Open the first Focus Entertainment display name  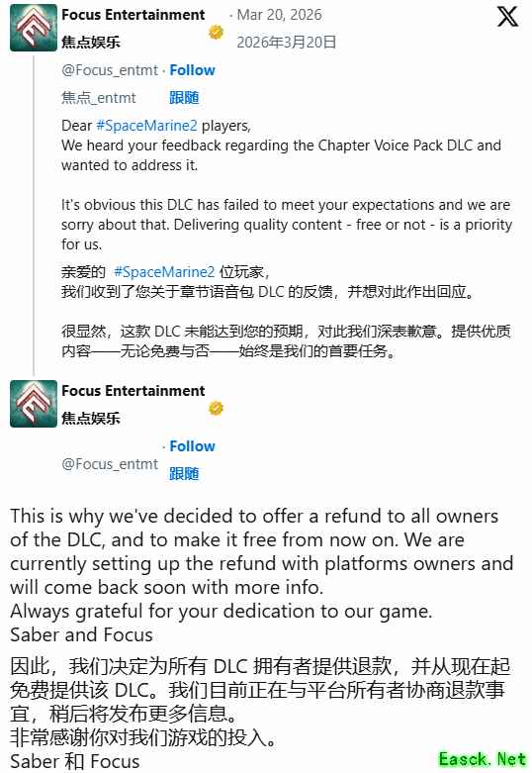tap(133, 15)
